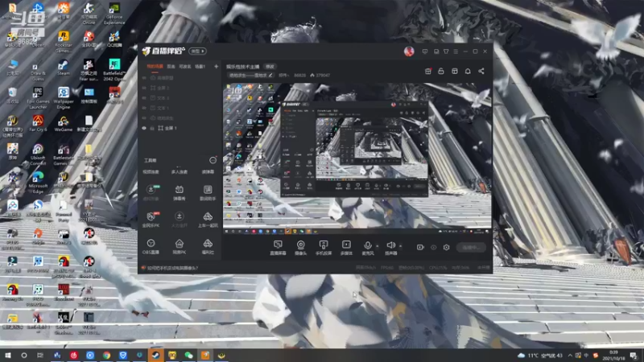Viewport: 644px width, 362px height.
Task: Click the stream status button at bottom right
Action: coord(471,248)
